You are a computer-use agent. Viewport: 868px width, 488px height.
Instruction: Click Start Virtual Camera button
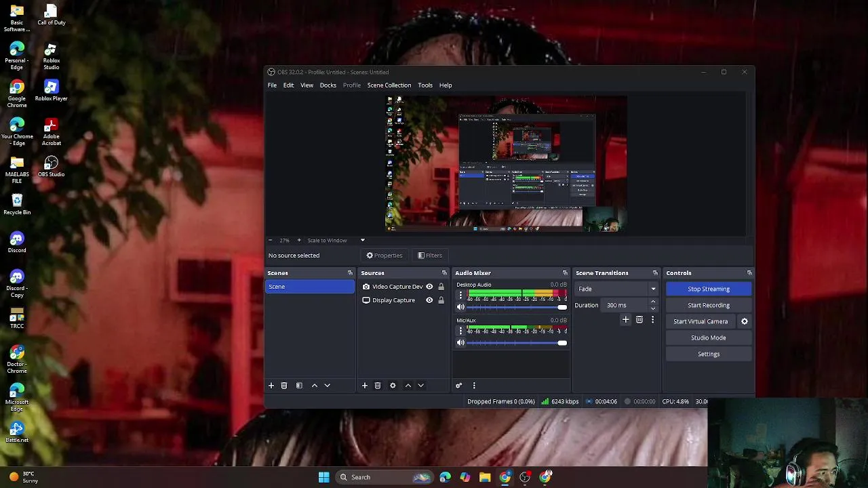pyautogui.click(x=701, y=321)
